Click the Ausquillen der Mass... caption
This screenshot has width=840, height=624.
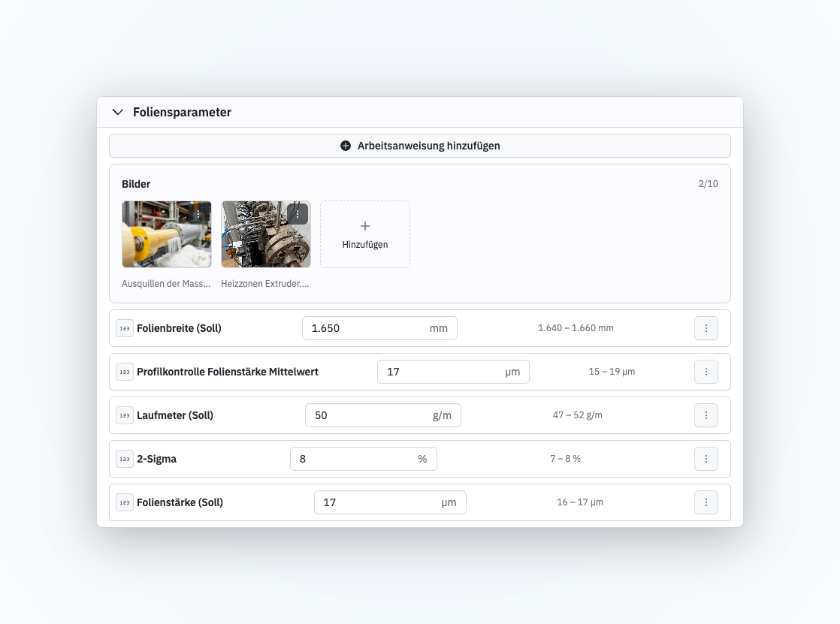(x=166, y=283)
